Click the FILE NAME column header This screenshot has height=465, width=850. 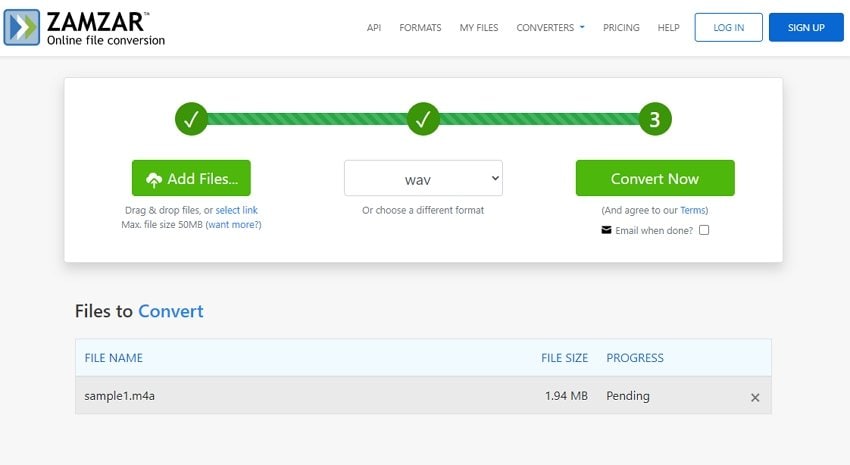tap(113, 358)
